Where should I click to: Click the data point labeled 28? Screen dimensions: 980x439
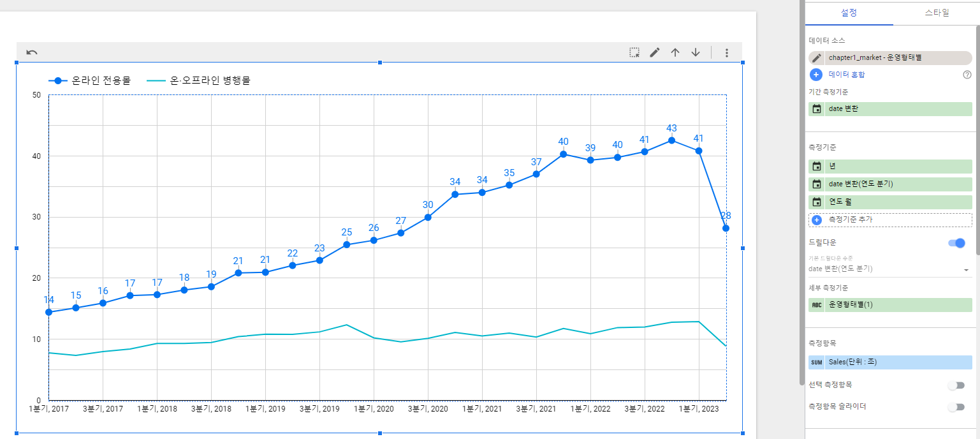726,228
